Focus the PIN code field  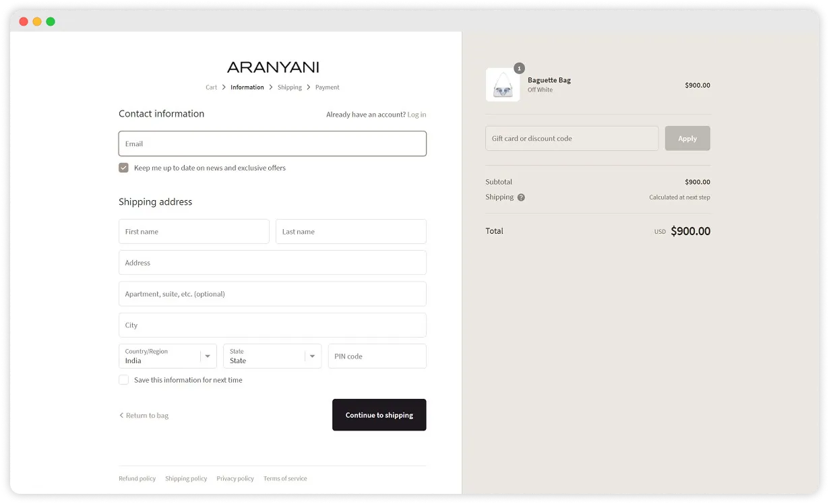pyautogui.click(x=377, y=356)
